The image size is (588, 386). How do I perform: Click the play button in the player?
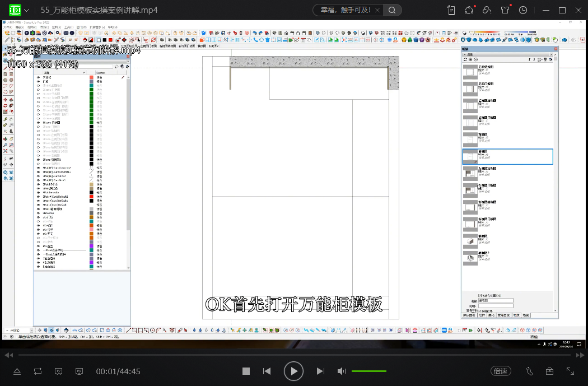click(293, 371)
